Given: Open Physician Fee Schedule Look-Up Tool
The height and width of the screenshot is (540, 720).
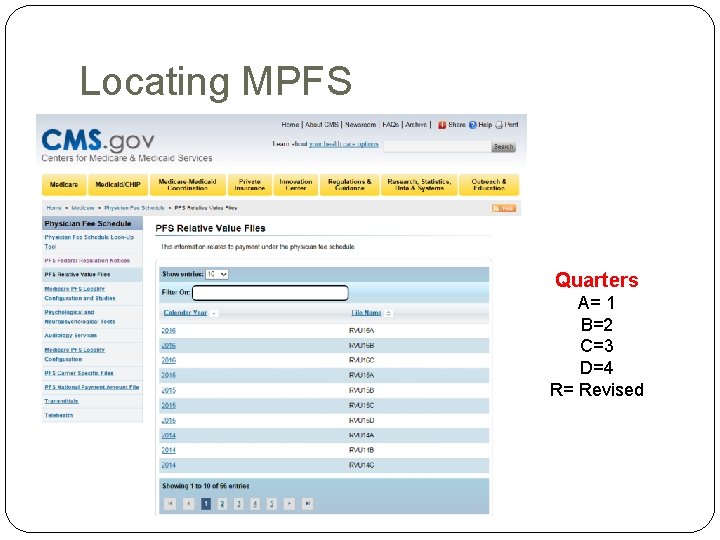Looking at the screenshot, I should click(89, 242).
